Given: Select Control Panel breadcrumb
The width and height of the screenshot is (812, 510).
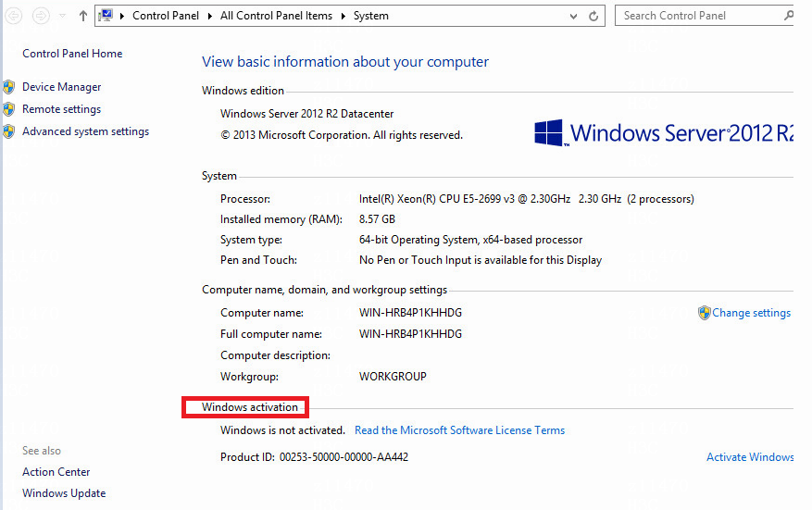Looking at the screenshot, I should [x=166, y=16].
